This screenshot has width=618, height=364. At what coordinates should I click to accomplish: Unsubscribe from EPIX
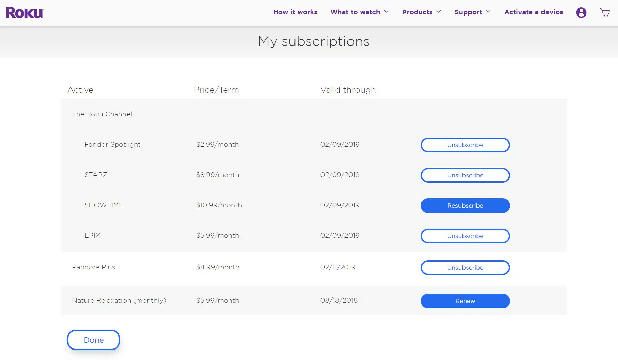[465, 236]
